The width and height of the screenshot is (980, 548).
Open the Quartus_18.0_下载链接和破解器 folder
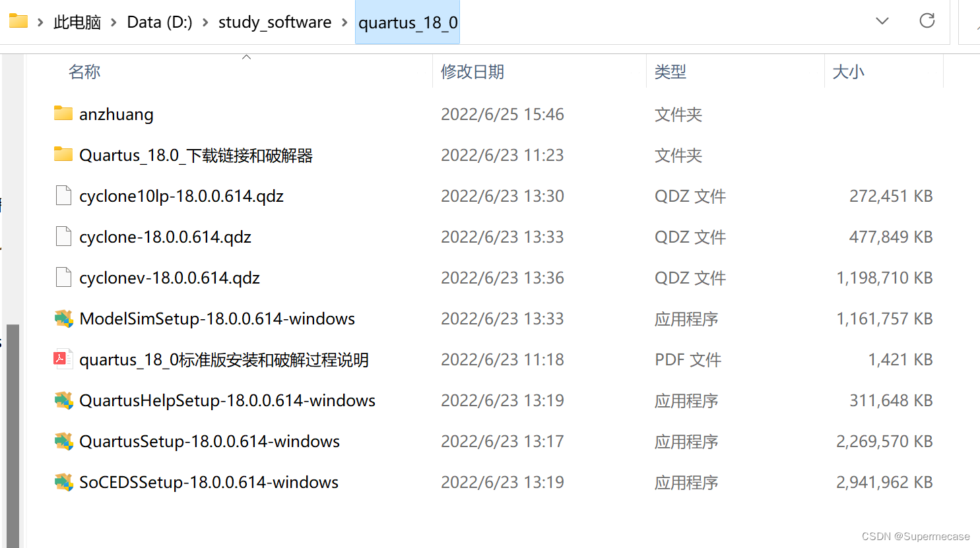(195, 155)
